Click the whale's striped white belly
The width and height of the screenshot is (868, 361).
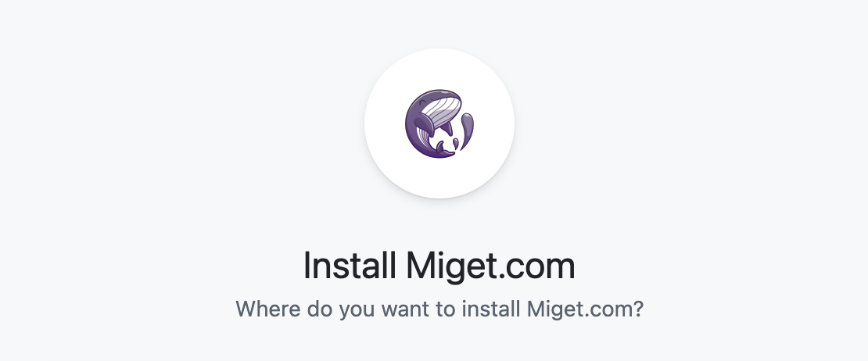point(441,113)
